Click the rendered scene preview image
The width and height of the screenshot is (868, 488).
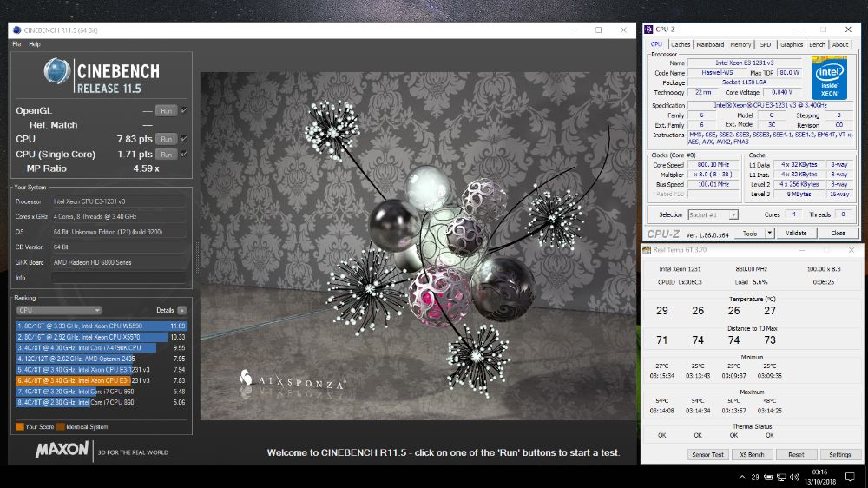point(418,246)
